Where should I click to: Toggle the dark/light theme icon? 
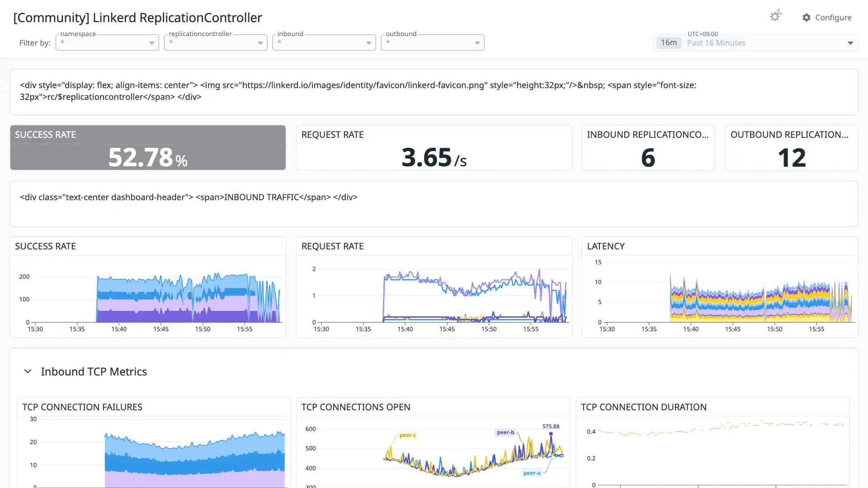point(776,16)
